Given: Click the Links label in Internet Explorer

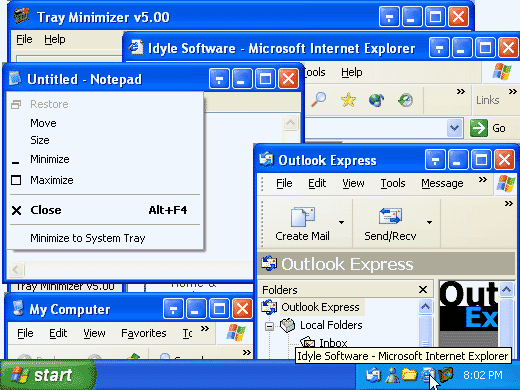Looking at the screenshot, I should click(488, 100).
